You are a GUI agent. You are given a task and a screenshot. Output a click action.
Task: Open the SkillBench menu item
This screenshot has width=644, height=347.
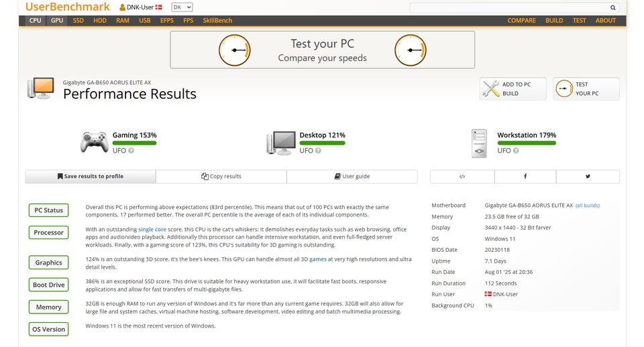pos(217,21)
